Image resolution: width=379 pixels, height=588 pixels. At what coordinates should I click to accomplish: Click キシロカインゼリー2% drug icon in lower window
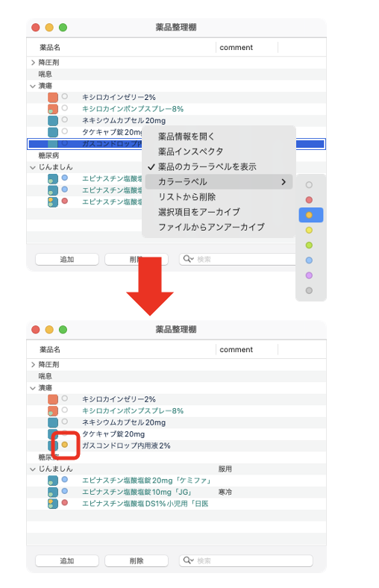[x=53, y=399]
